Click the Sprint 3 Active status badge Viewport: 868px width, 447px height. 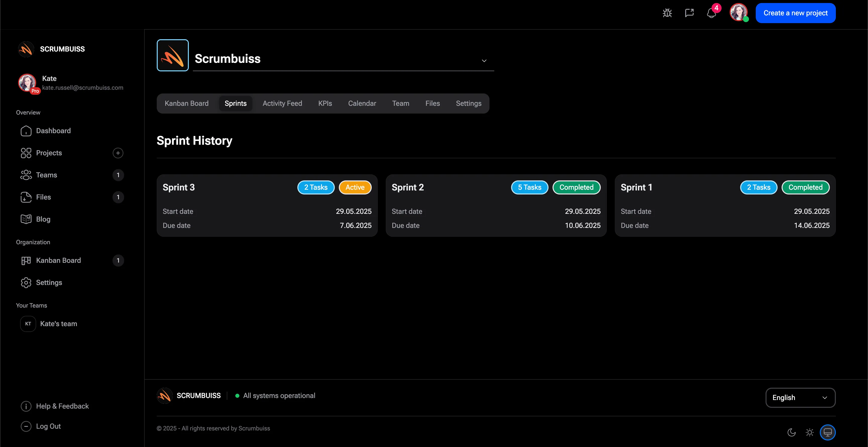pyautogui.click(x=355, y=187)
